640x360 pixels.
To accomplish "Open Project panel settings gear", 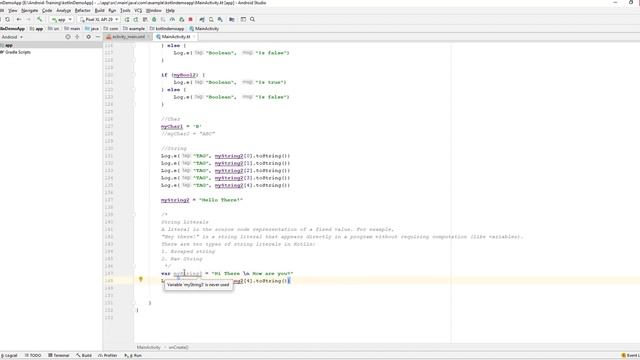I will 89,37.
